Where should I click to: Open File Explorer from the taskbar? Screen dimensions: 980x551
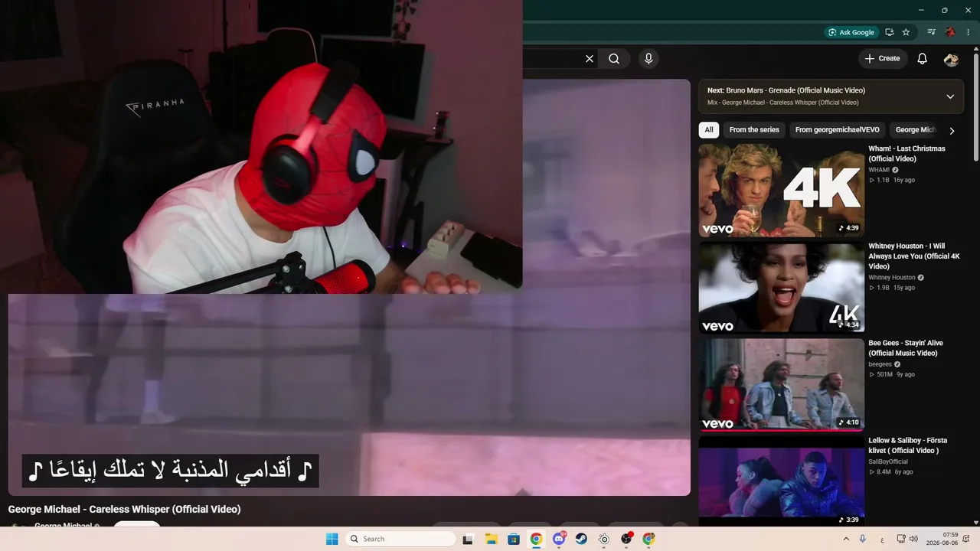[492, 539]
